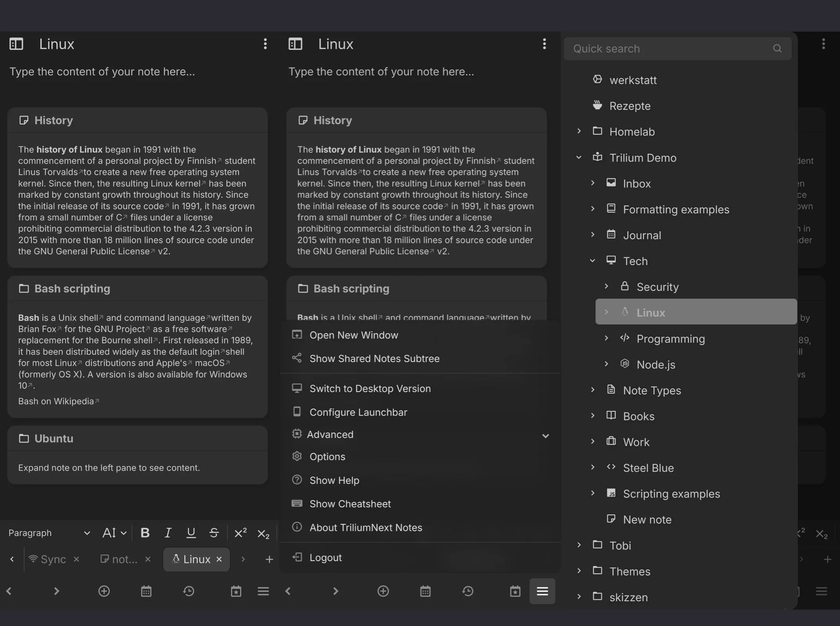
Task: Open bookmarks via the starred-calendar icon
Action: pos(236,591)
